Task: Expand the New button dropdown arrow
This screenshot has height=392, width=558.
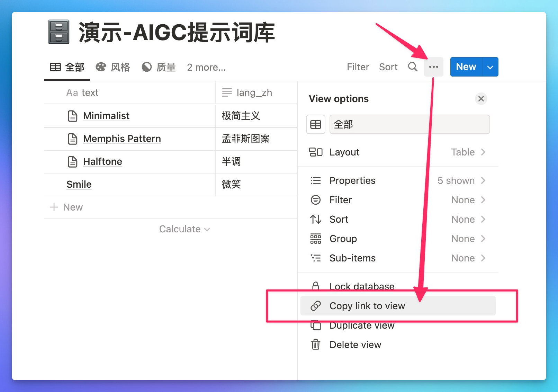Action: (490, 67)
